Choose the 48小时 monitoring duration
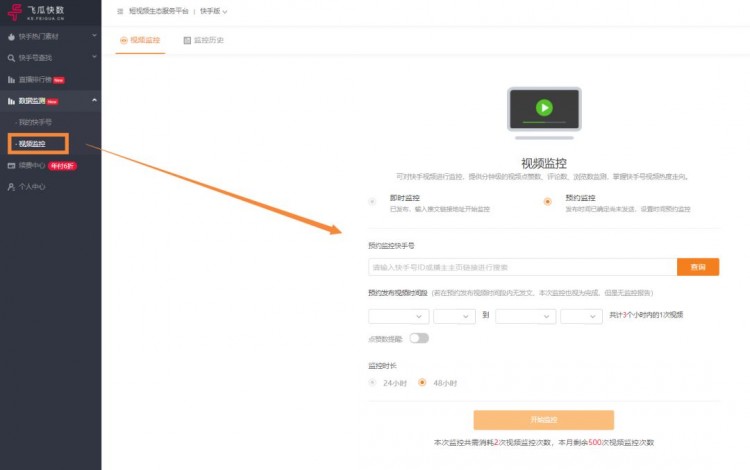This screenshot has width=750, height=470. [x=422, y=383]
